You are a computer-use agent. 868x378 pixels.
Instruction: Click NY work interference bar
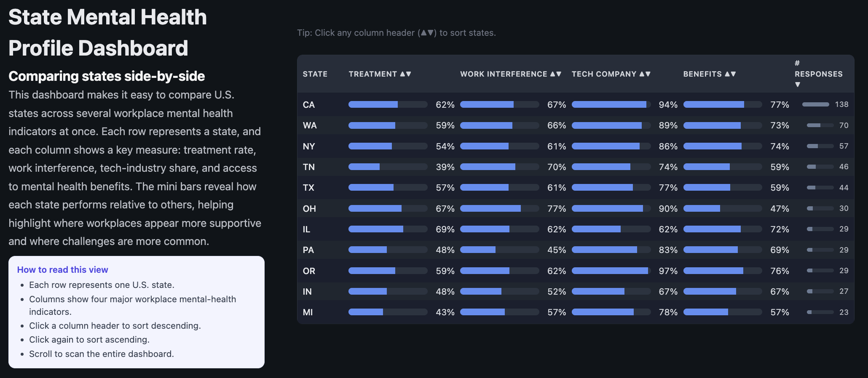pos(499,146)
